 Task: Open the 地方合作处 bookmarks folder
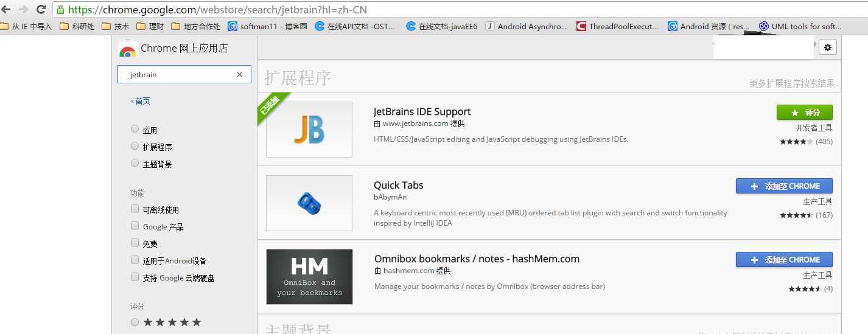pyautogui.click(x=196, y=26)
